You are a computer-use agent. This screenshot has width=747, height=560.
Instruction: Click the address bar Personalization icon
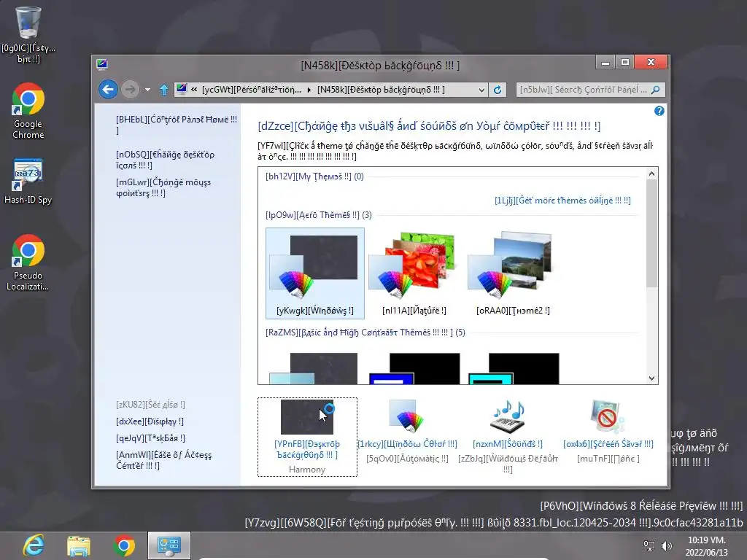(182, 89)
